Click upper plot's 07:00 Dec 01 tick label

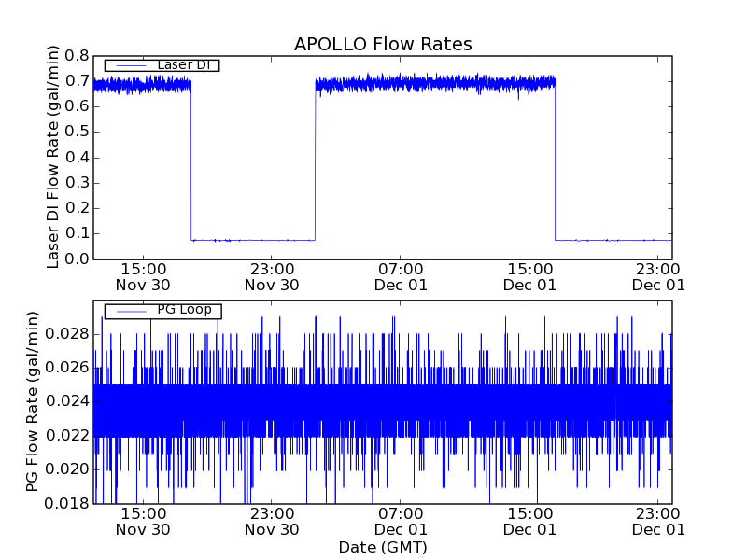coord(401,276)
